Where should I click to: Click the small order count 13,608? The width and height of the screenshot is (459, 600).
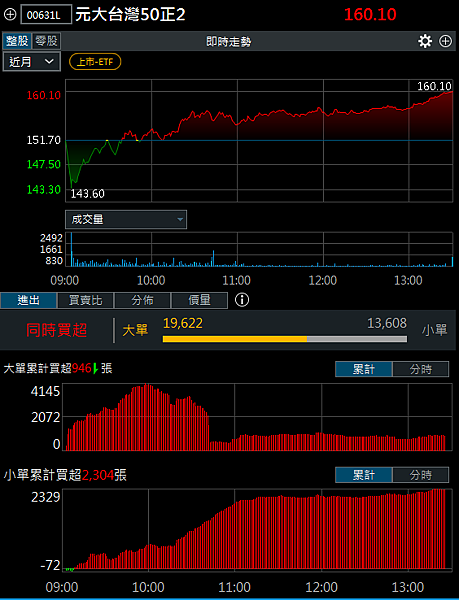pyautogui.click(x=387, y=323)
